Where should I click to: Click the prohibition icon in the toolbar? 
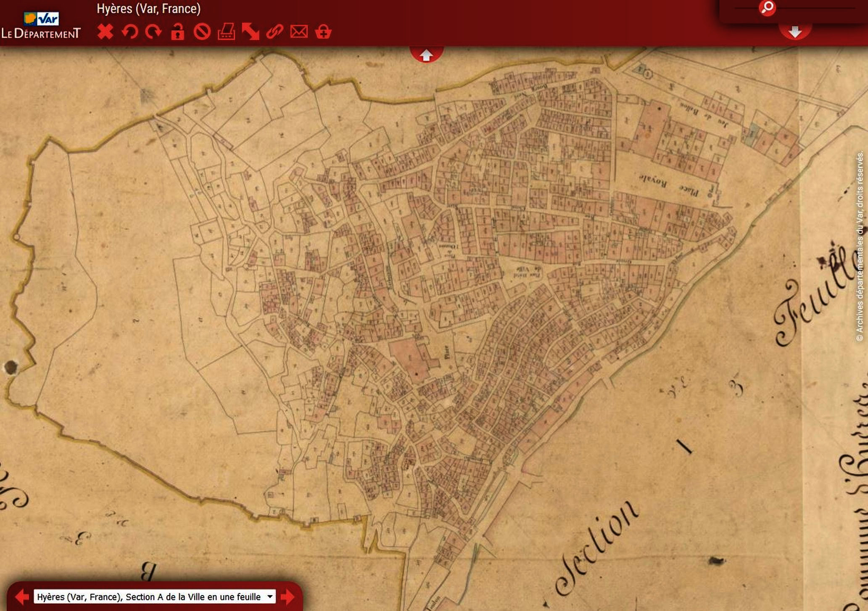pyautogui.click(x=203, y=32)
